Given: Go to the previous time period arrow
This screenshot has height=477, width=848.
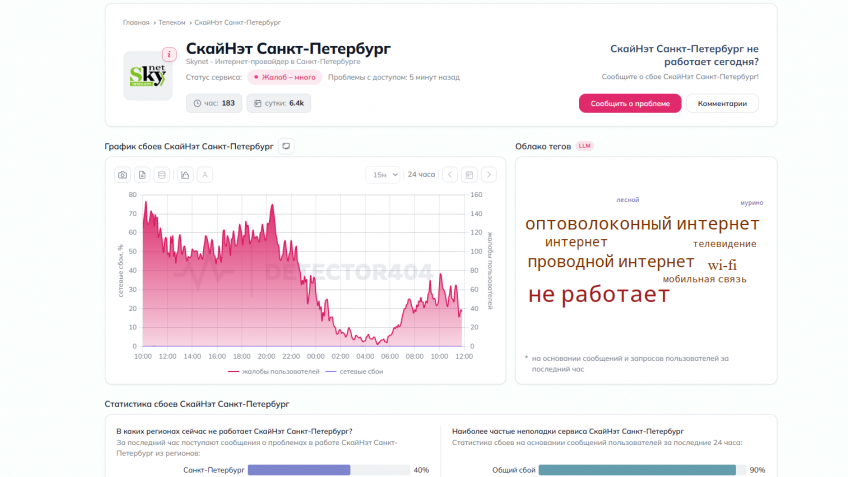Looking at the screenshot, I should (450, 175).
